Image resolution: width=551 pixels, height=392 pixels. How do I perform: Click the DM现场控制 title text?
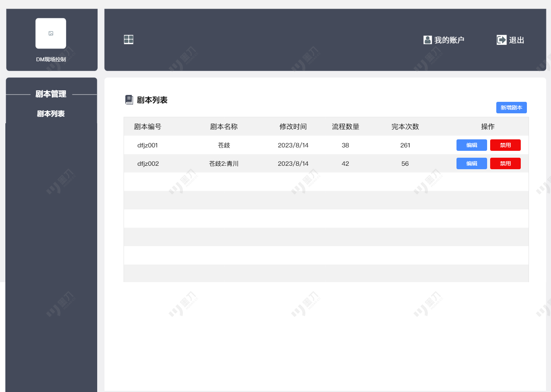51,59
